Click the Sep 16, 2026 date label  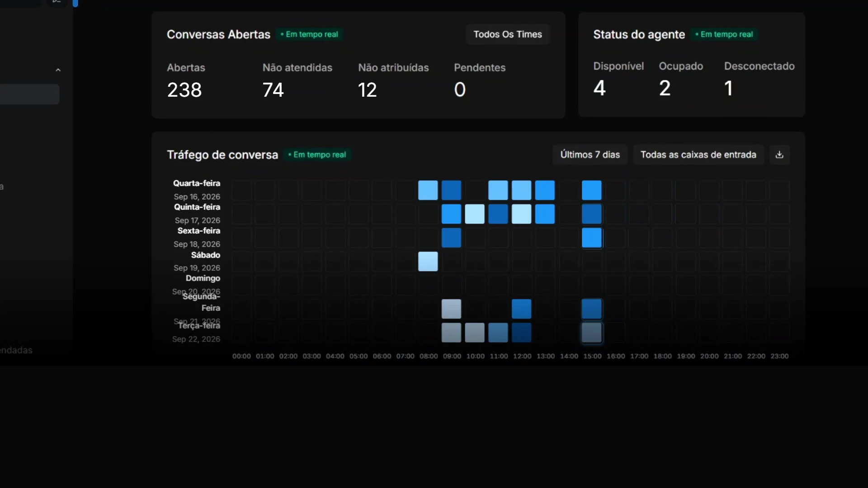(197, 197)
